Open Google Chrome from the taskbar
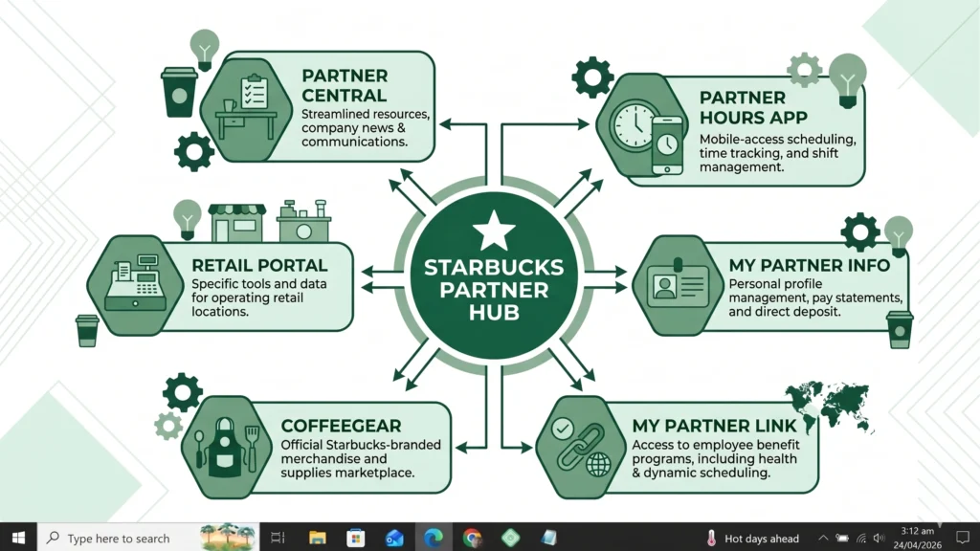The width and height of the screenshot is (980, 551). tap(472, 538)
